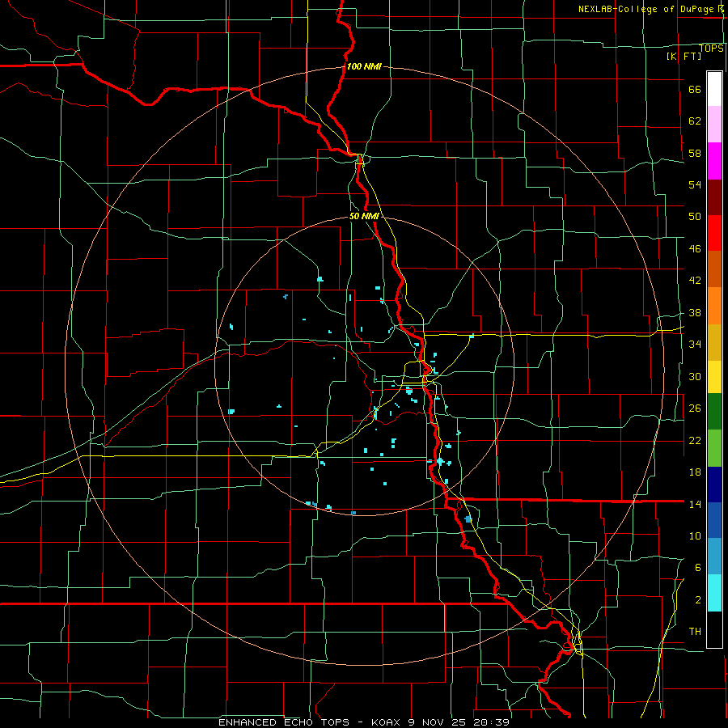Click the legend value '10'

click(x=695, y=535)
